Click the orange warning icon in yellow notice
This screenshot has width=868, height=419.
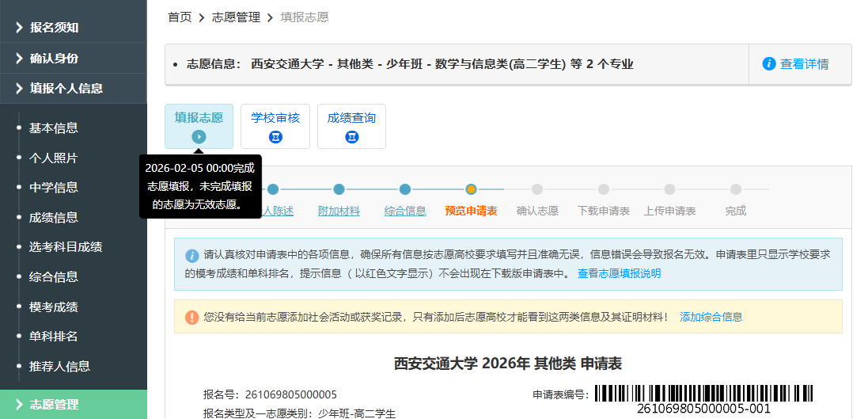coord(191,317)
